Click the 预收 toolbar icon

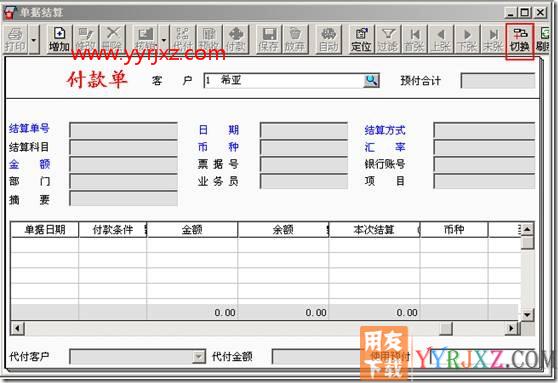209,39
